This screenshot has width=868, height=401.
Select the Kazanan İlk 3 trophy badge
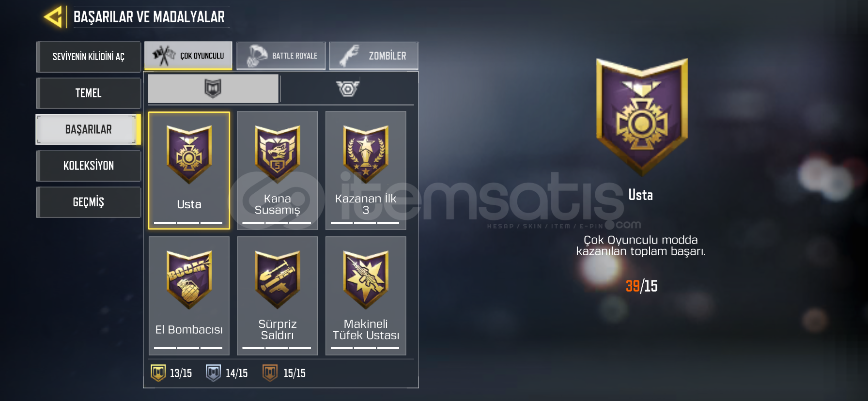[366, 170]
